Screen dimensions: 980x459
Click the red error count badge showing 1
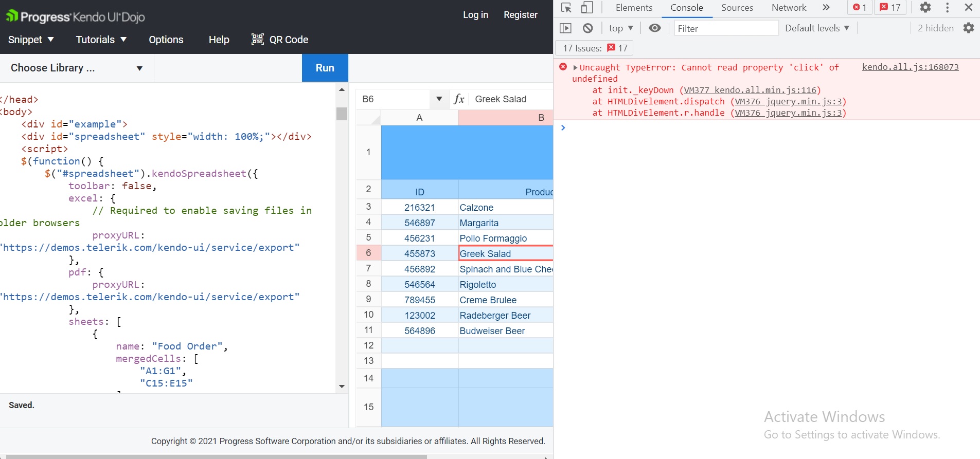[x=860, y=8]
